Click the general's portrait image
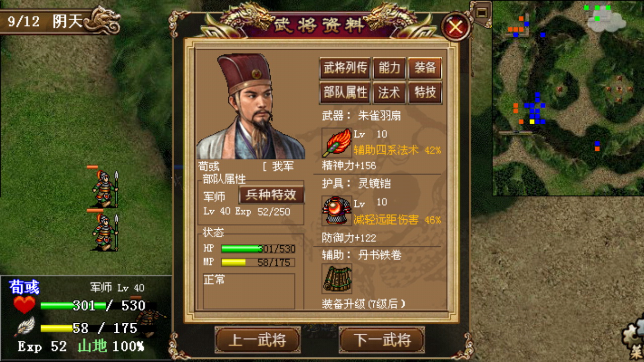This screenshot has width=644, height=362. [x=250, y=106]
